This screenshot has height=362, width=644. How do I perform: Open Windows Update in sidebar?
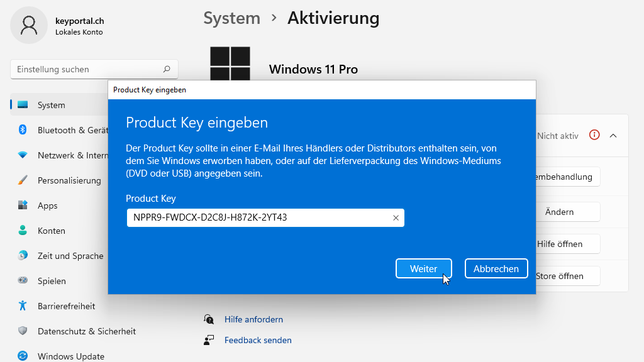click(70, 356)
